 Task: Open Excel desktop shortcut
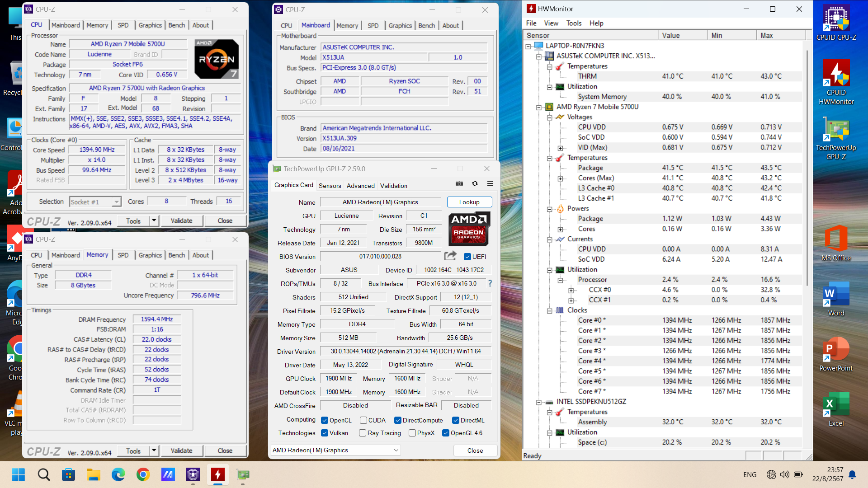coord(836,409)
